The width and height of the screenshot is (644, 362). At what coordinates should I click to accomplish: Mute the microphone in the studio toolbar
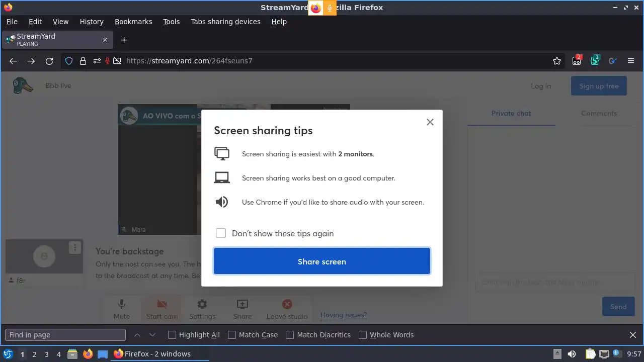122,309
